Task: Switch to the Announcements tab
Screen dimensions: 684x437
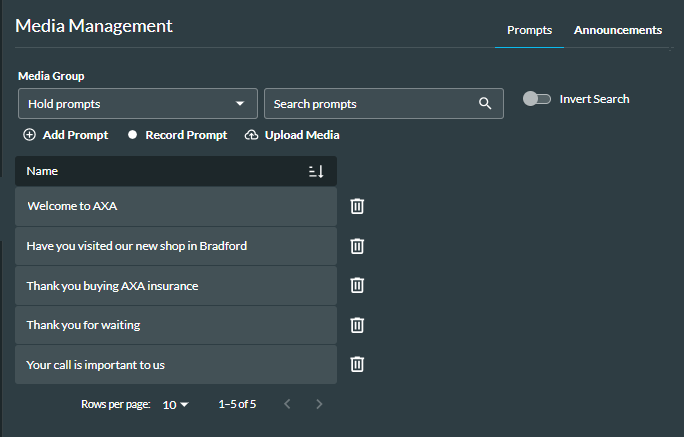Action: [x=617, y=30]
